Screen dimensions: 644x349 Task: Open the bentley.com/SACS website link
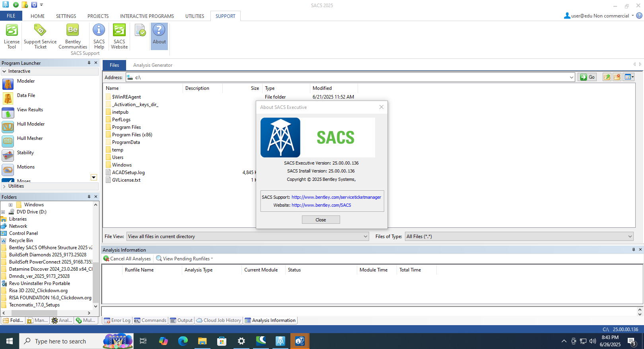click(321, 205)
